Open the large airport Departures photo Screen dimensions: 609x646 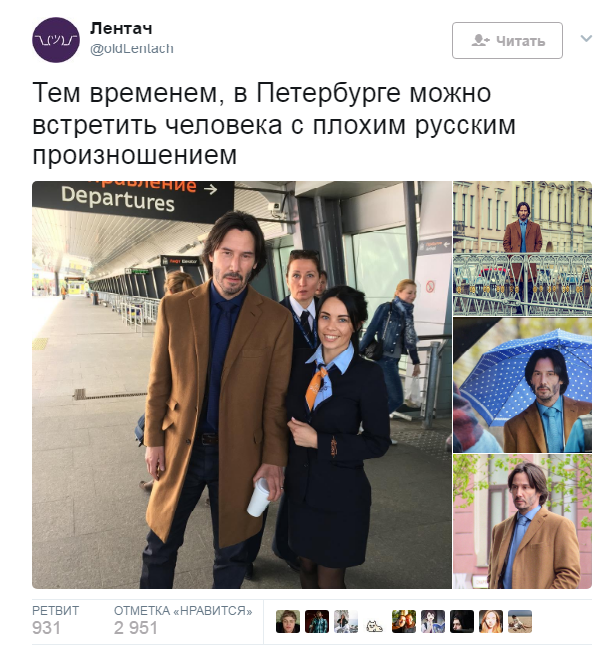[x=242, y=385]
